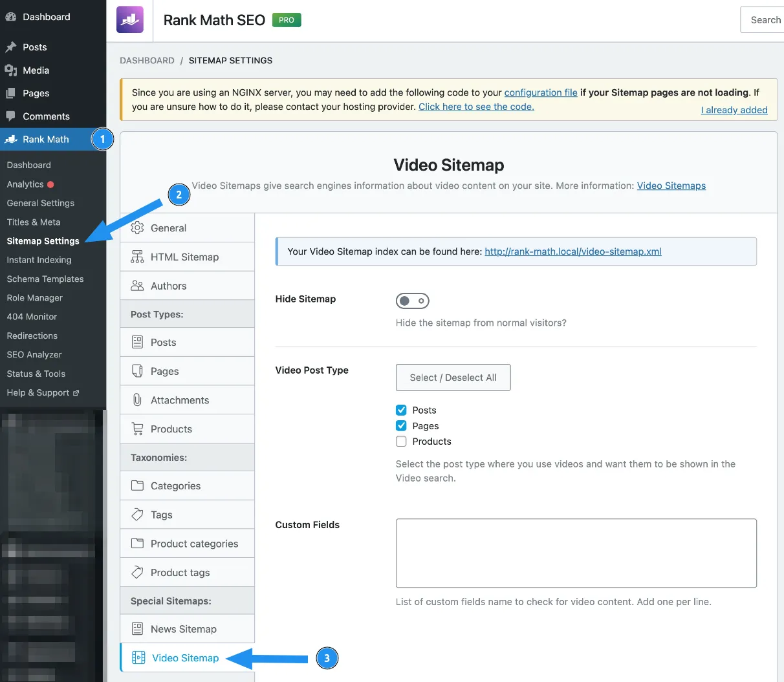Open the NGINX configuration file link

(x=541, y=92)
